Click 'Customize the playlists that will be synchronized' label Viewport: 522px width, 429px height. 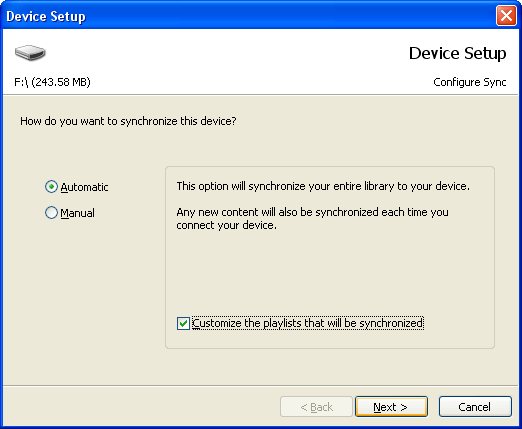[x=308, y=323]
